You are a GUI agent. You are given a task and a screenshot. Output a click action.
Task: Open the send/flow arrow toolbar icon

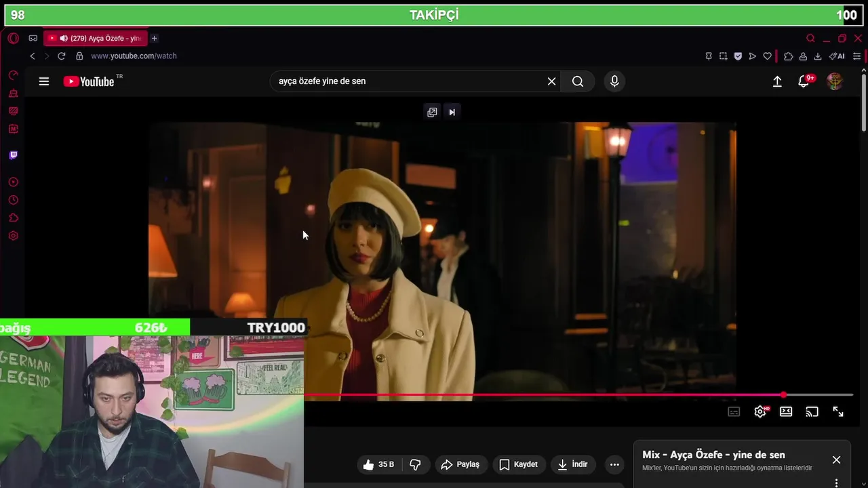(x=753, y=56)
